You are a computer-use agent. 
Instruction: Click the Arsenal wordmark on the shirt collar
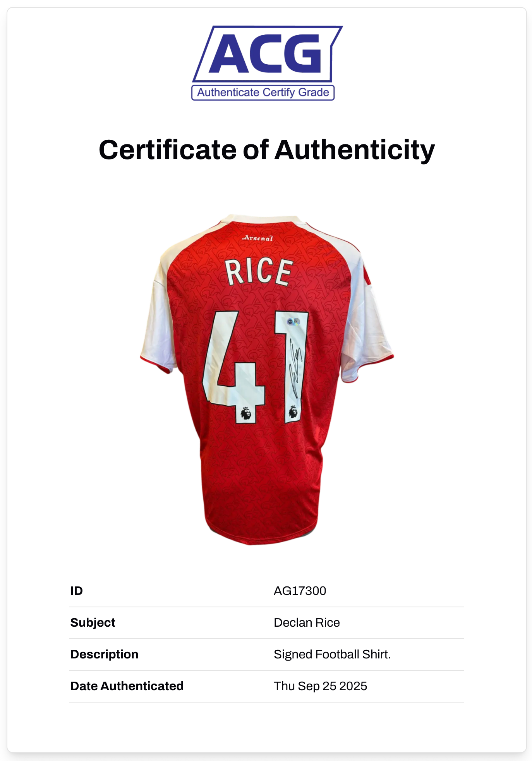click(x=257, y=238)
